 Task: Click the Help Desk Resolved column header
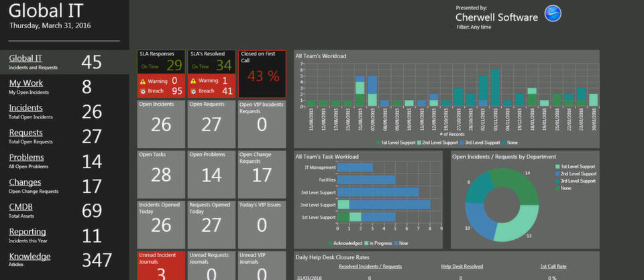point(462,267)
